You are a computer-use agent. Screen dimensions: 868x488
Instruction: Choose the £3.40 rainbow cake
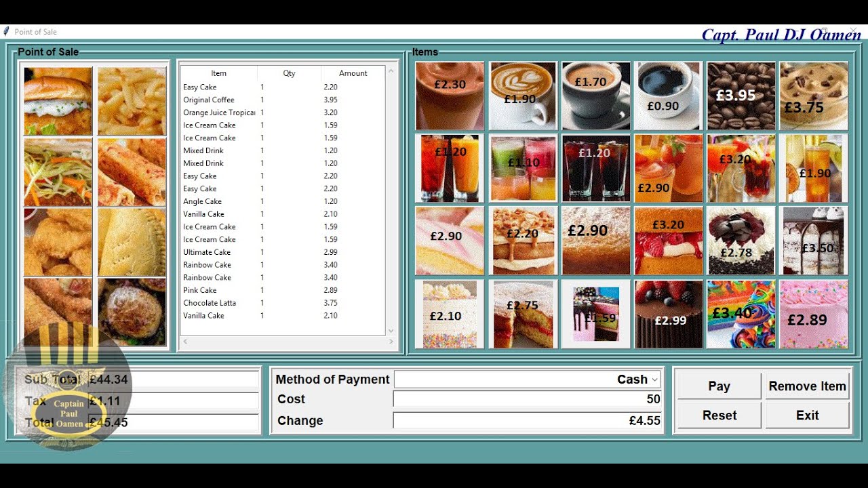click(x=741, y=314)
